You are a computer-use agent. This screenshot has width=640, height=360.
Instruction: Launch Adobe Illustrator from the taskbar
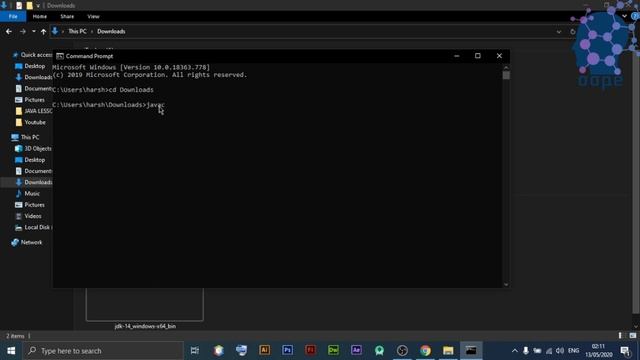264,351
